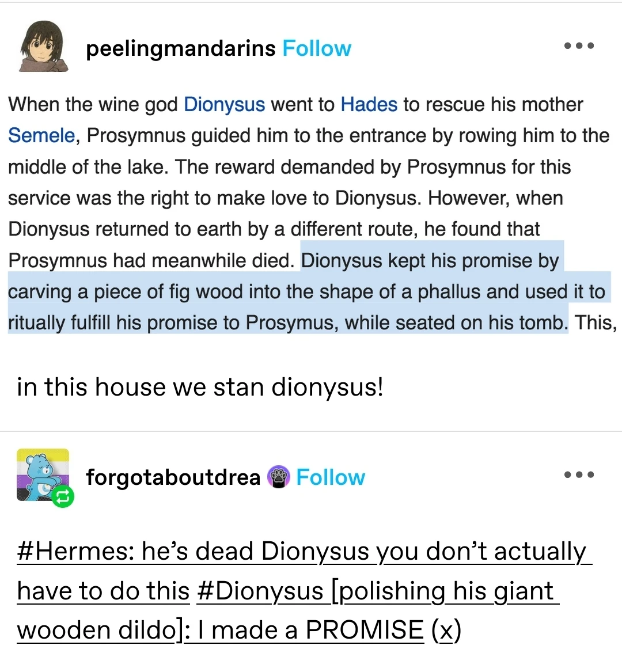Click the "in this house we stan dionysus!" caption
Viewport: 622px width, 672px height.
point(200,388)
